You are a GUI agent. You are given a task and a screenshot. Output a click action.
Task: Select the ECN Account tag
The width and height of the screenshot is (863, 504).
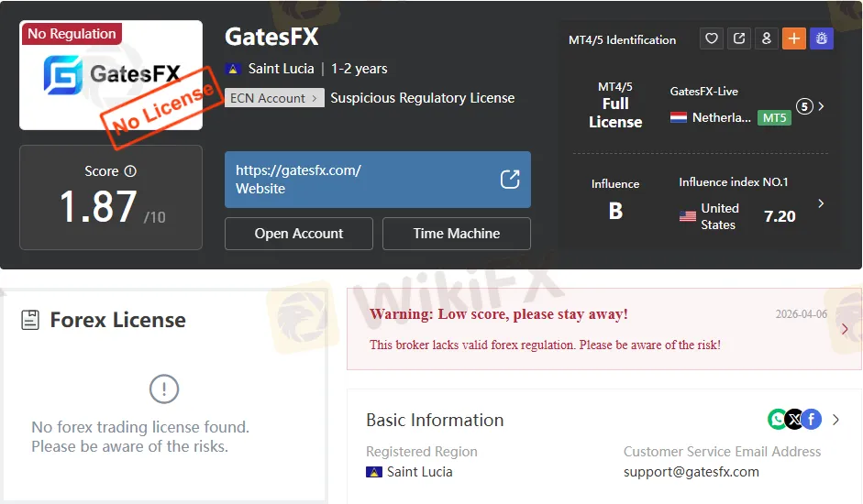[x=274, y=98]
